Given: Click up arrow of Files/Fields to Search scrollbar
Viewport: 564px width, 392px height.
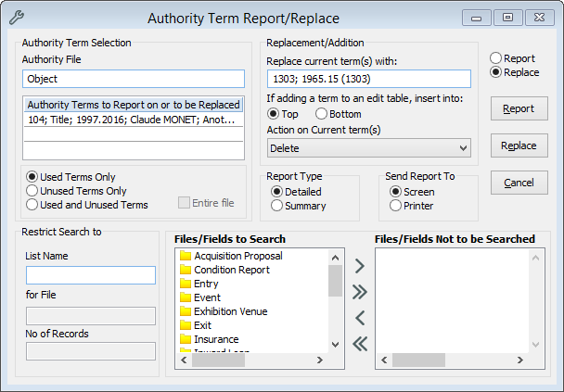Looking at the screenshot, I should [x=335, y=258].
